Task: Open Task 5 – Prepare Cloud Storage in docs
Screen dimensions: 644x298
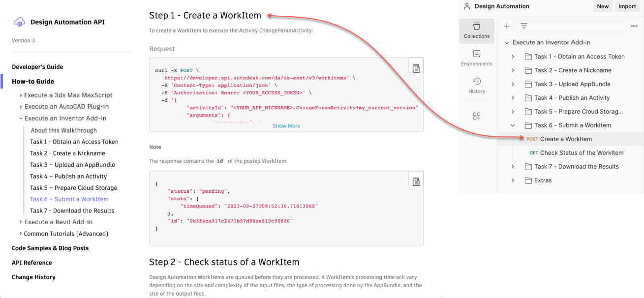Action: [x=73, y=188]
